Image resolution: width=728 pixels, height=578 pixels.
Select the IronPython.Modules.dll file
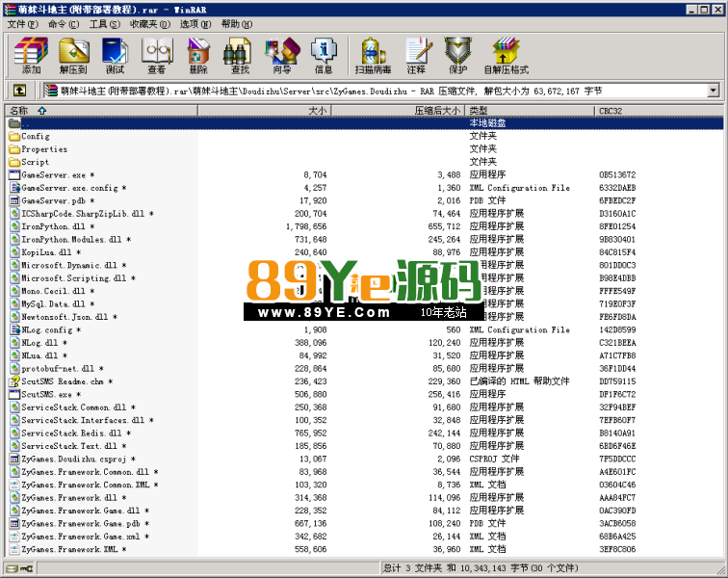[x=364, y=239]
